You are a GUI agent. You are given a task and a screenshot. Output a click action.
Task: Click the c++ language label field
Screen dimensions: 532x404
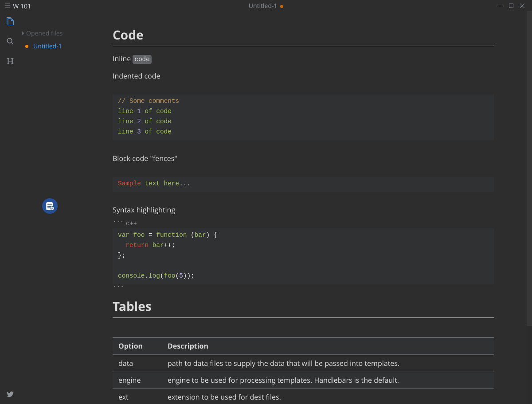(132, 224)
